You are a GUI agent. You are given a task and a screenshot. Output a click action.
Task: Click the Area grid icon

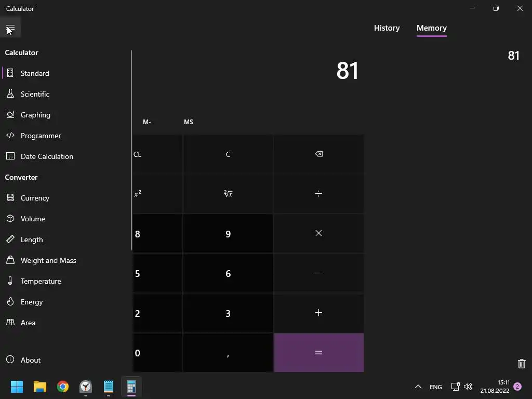pyautogui.click(x=10, y=322)
